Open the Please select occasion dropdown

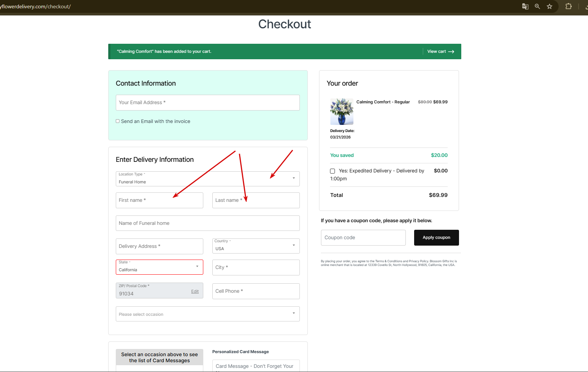tap(207, 314)
